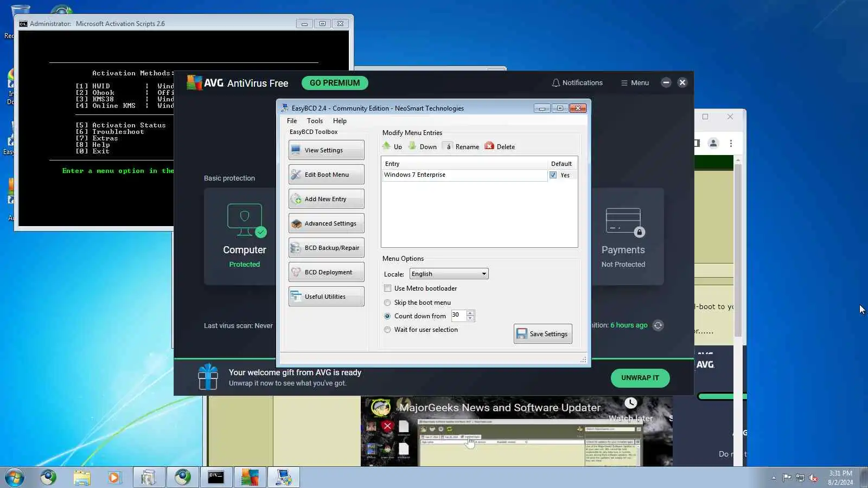This screenshot has height=488, width=868.
Task: Switch to AVG via the taskbar icon
Action: click(250, 478)
